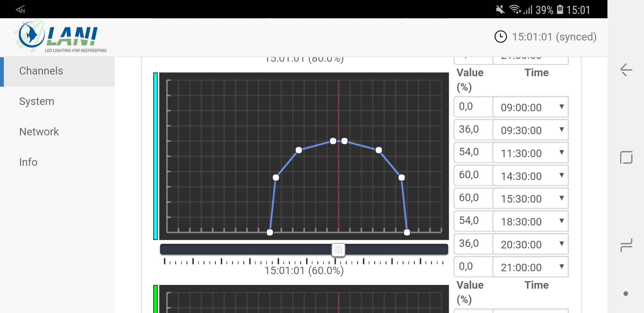Click the peak graph point at 14:30
Image resolution: width=644 pixels, height=313 pixels.
(333, 141)
